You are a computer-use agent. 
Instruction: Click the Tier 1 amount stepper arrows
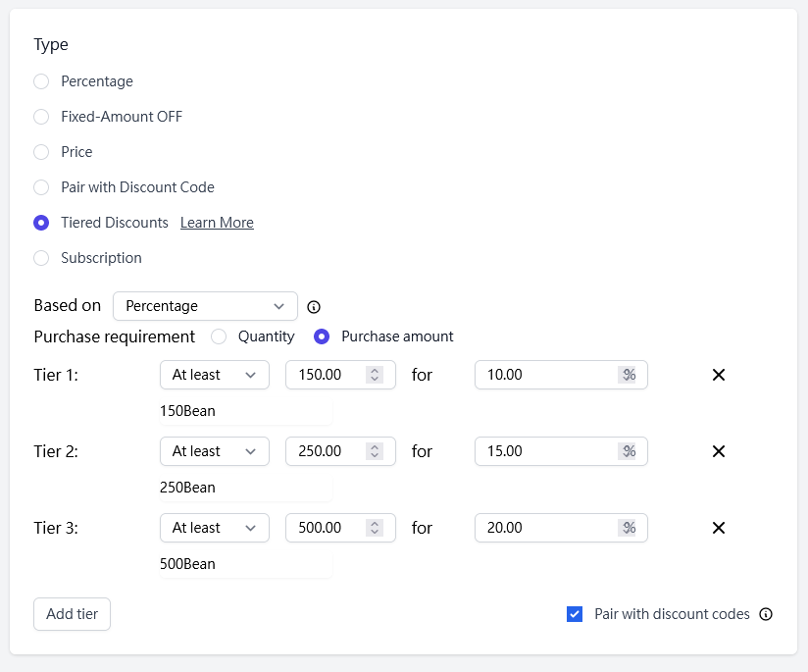point(374,375)
